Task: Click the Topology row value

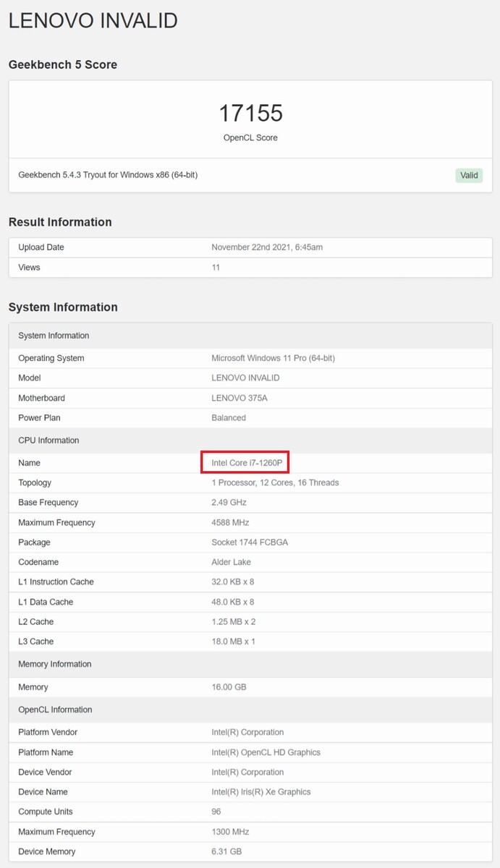Action: tap(275, 482)
